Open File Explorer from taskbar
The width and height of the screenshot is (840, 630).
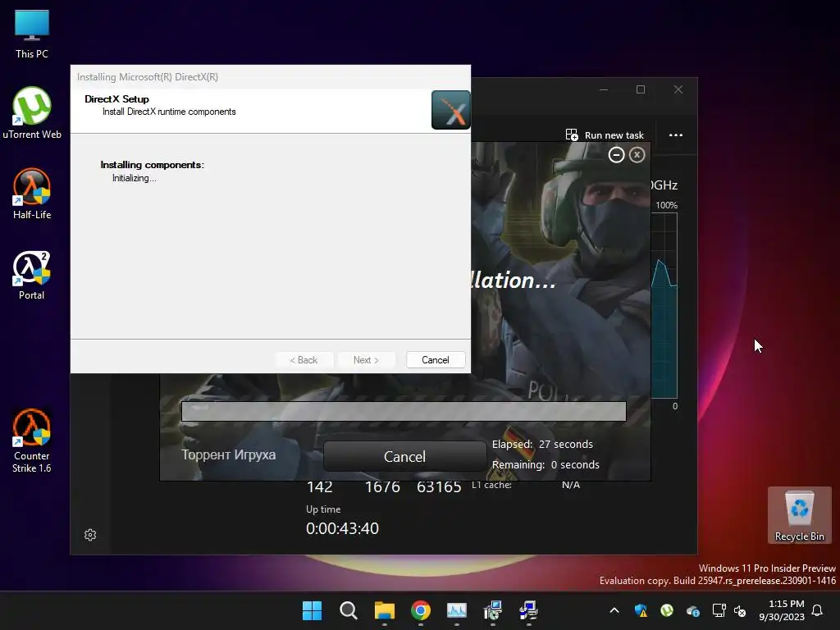[x=384, y=610]
